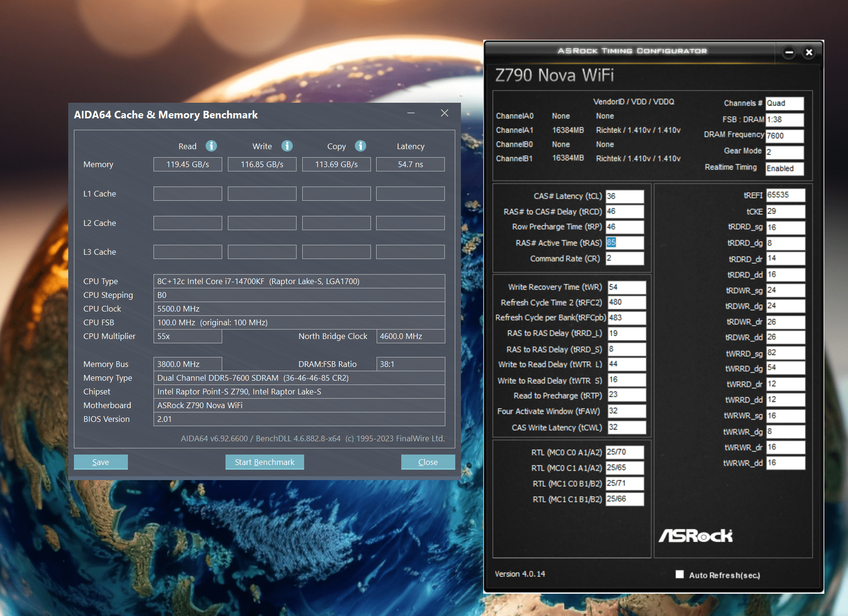
Task: Click the Memory Latency result 54.7 ns
Action: pos(410,164)
